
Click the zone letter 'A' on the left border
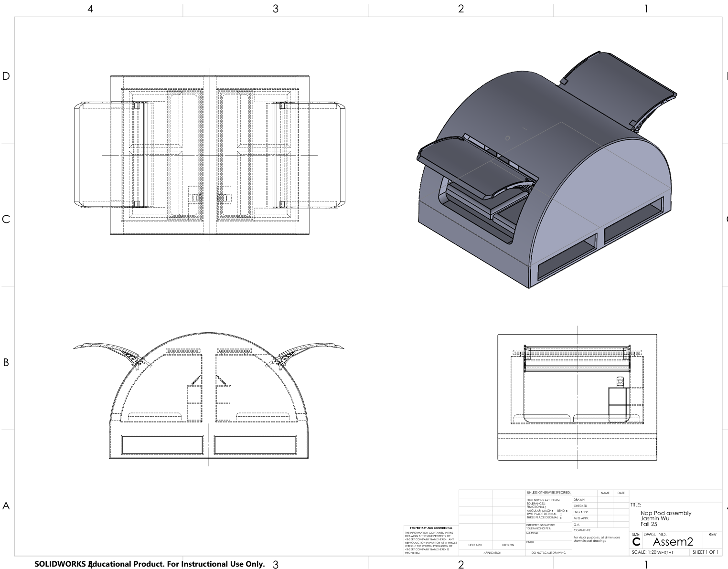6,506
